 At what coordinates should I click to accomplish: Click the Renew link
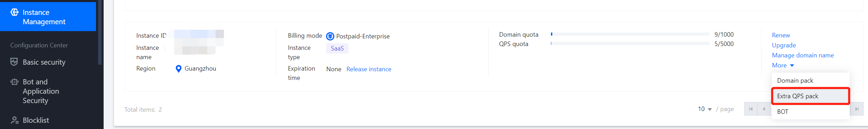(x=781, y=35)
